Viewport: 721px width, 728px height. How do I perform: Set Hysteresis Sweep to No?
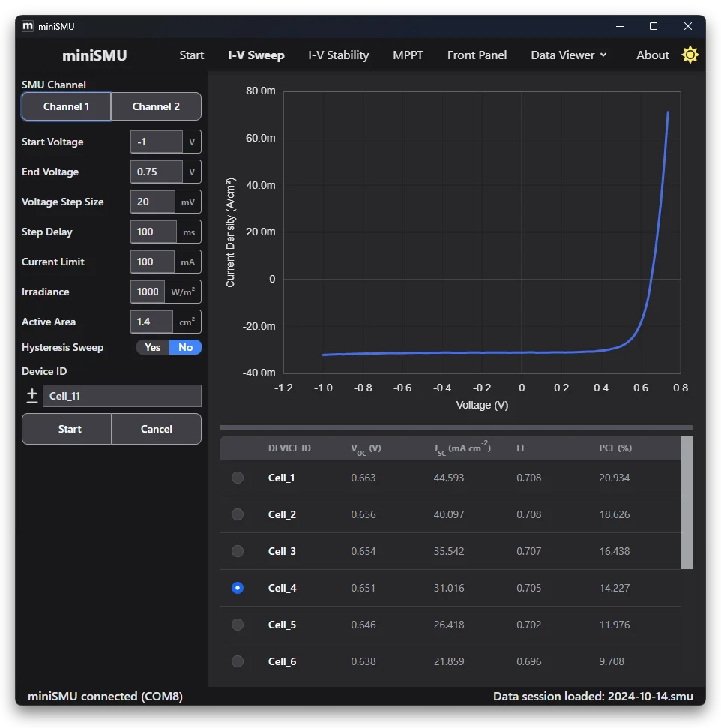click(x=185, y=347)
